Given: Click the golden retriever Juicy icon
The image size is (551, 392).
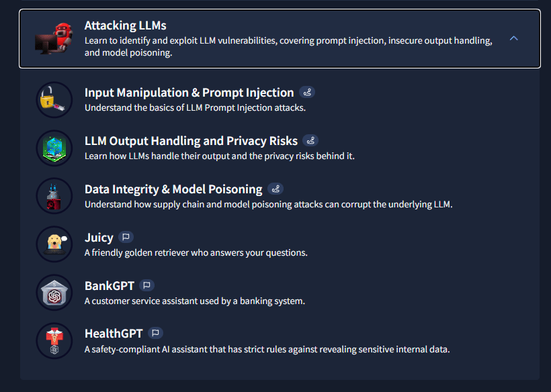Looking at the screenshot, I should [x=54, y=244].
